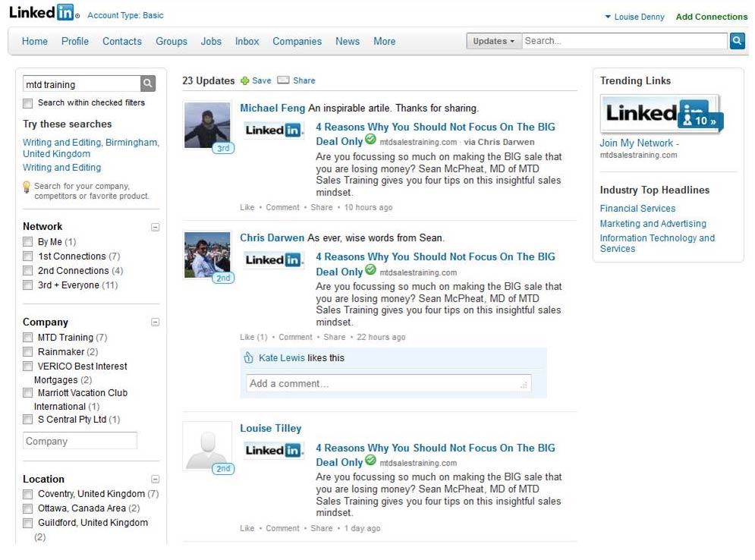Click the Trending Links LinkedIn image
Viewport: 755px width, 560px height.
coord(661,114)
